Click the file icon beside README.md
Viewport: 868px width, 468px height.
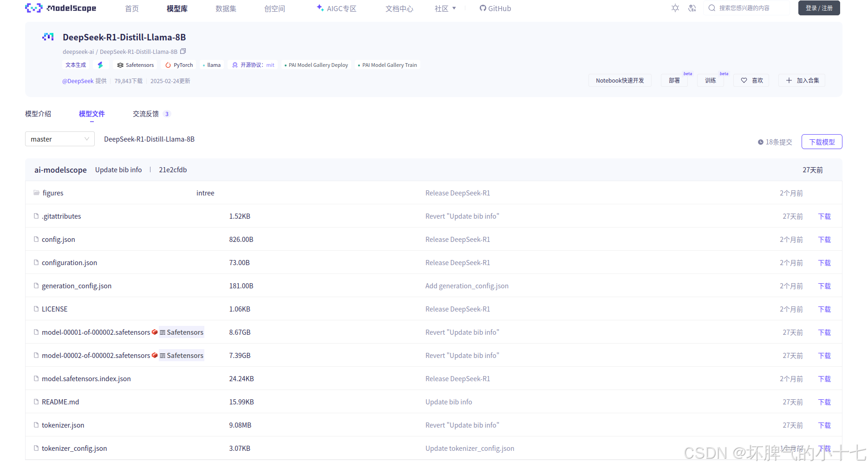click(36, 402)
